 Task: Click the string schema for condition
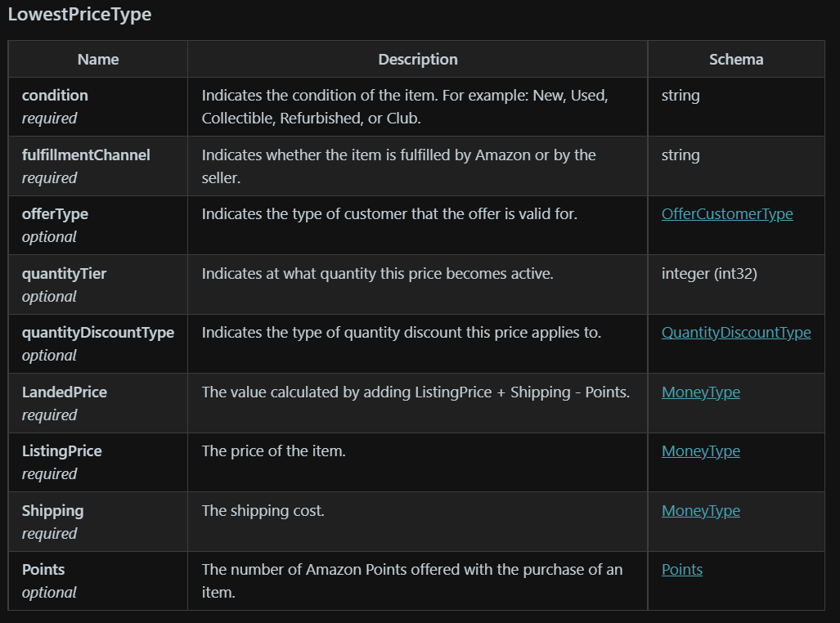point(679,95)
